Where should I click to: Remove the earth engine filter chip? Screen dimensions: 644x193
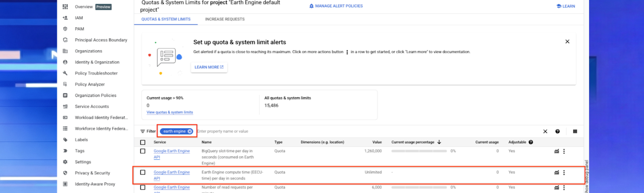point(190,131)
